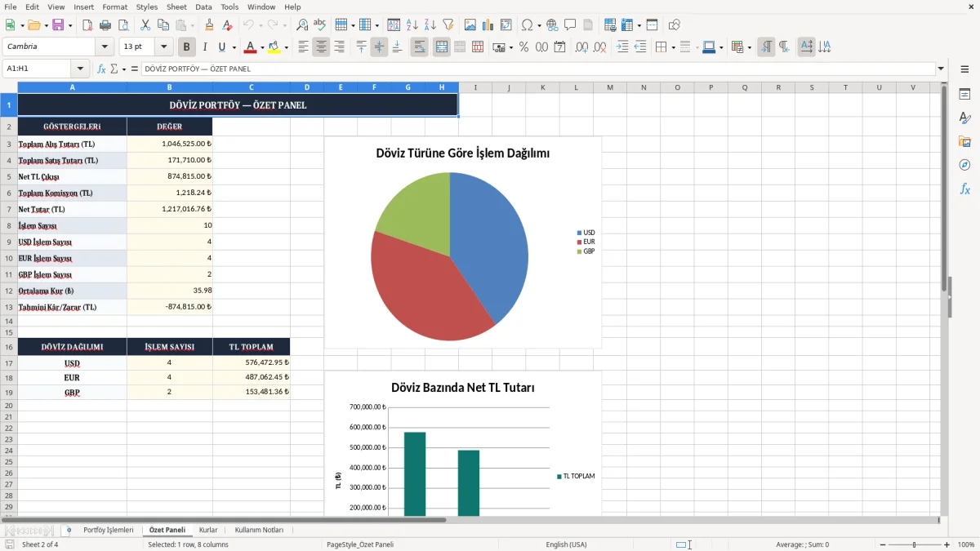Open the Function Wizard fx icon
Viewport: 980px width, 551px height.
[102, 69]
